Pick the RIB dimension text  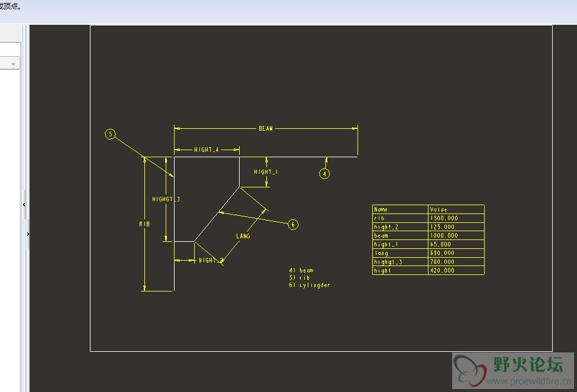(144, 223)
